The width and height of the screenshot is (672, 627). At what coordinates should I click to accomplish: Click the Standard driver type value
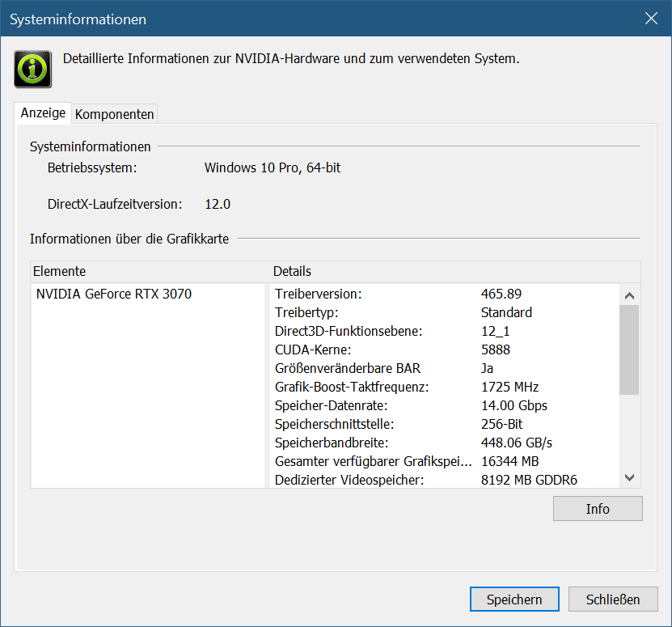(x=506, y=312)
